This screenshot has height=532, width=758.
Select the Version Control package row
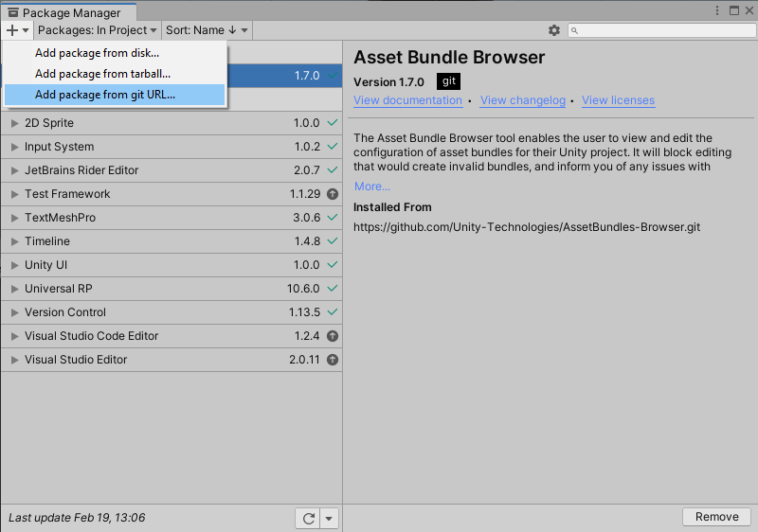[171, 312]
